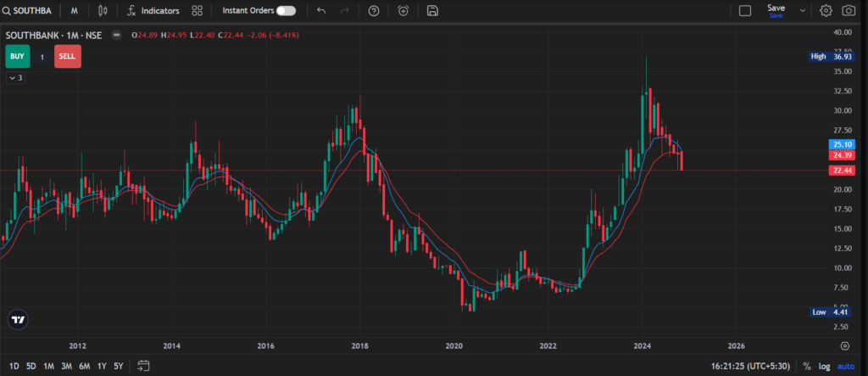Select the 1Y time range
The height and width of the screenshot is (376, 868).
click(102, 366)
